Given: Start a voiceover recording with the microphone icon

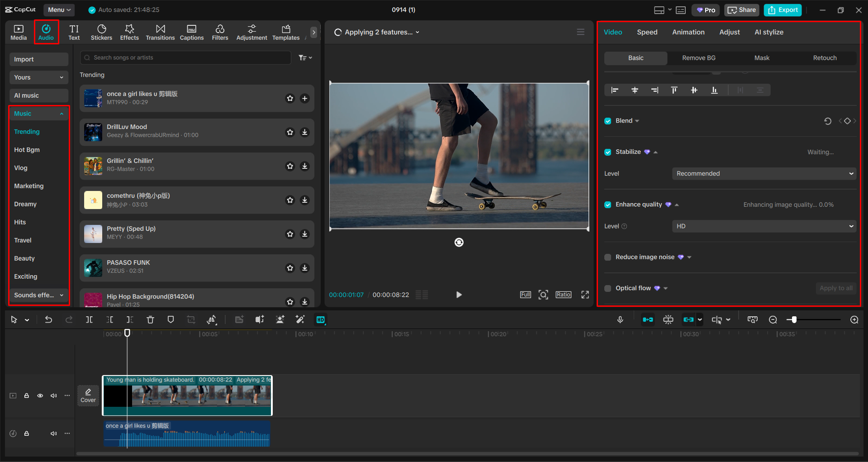Looking at the screenshot, I should tap(620, 319).
